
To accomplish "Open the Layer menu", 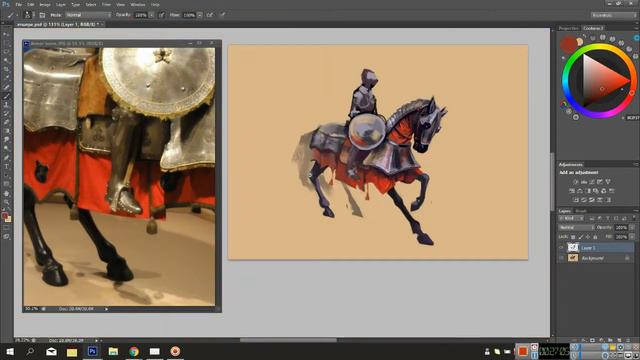I will 61,4.
